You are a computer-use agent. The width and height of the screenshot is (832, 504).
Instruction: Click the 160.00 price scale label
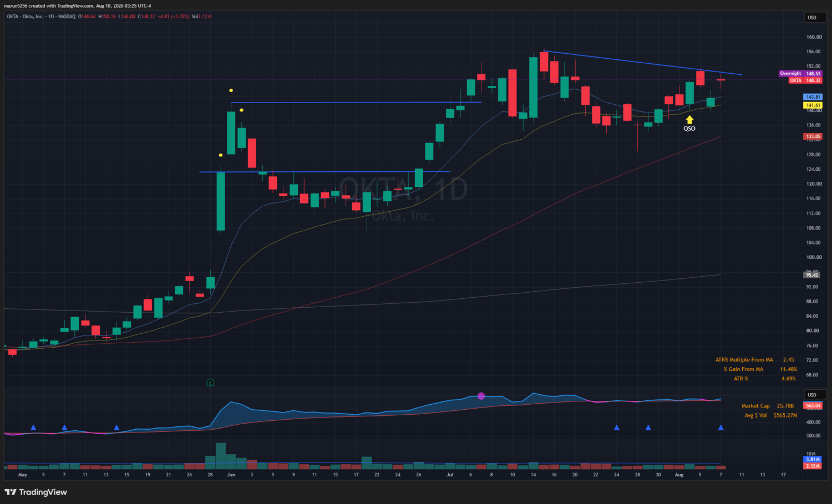(814, 37)
